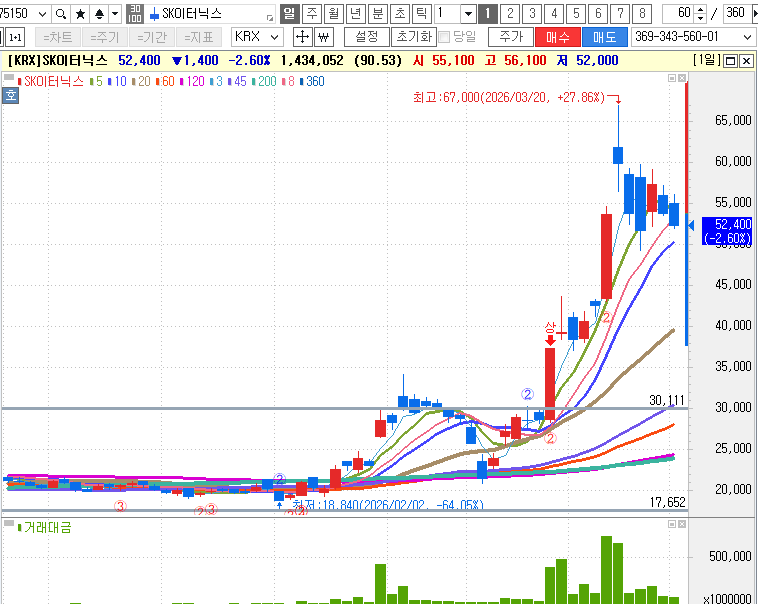Click the 주가 button

click(511, 37)
